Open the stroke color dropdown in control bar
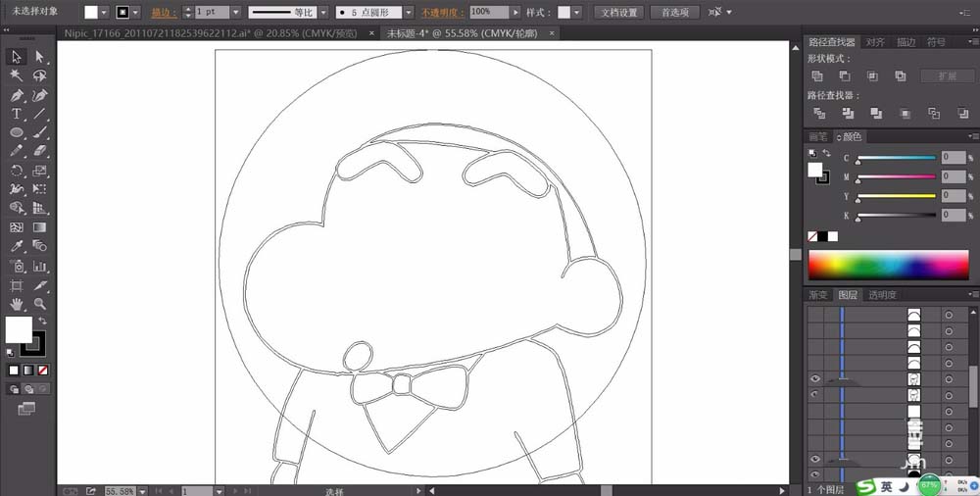 coord(136,13)
